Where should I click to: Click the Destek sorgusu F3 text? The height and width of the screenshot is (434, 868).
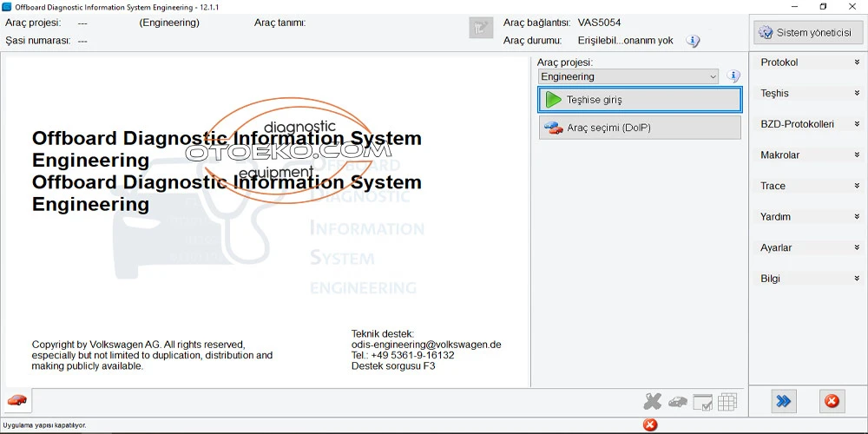click(393, 366)
